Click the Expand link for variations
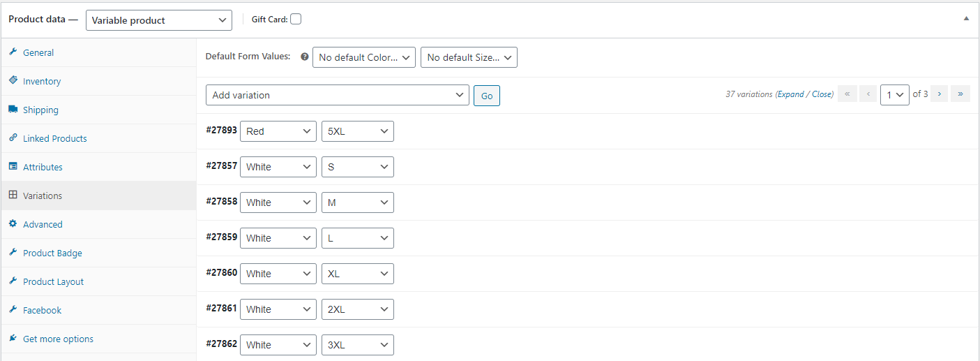 coord(790,94)
